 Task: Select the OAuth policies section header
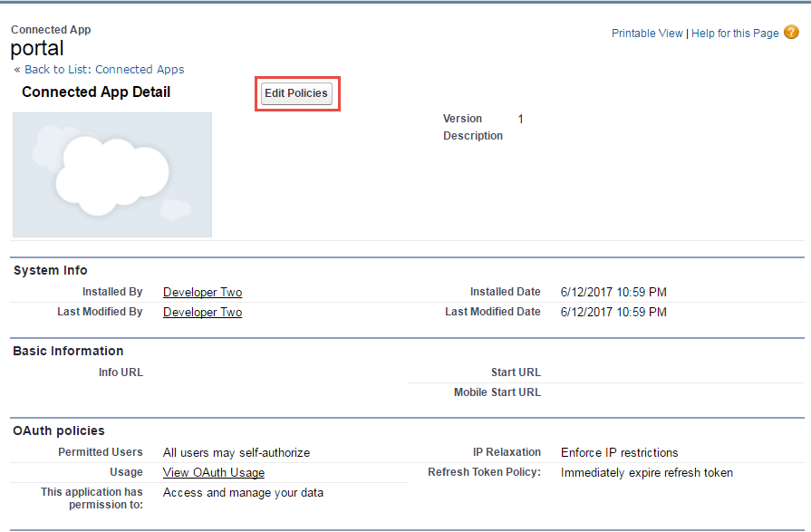click(x=59, y=430)
